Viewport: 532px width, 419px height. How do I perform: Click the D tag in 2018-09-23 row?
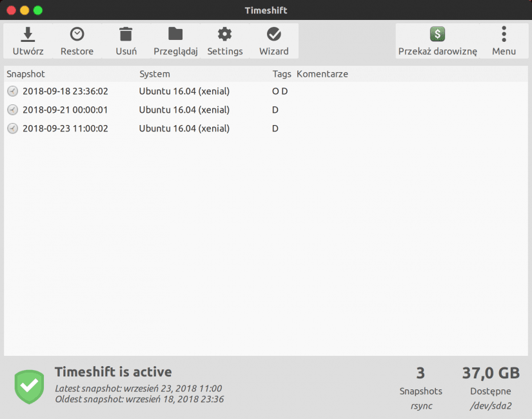[275, 128]
